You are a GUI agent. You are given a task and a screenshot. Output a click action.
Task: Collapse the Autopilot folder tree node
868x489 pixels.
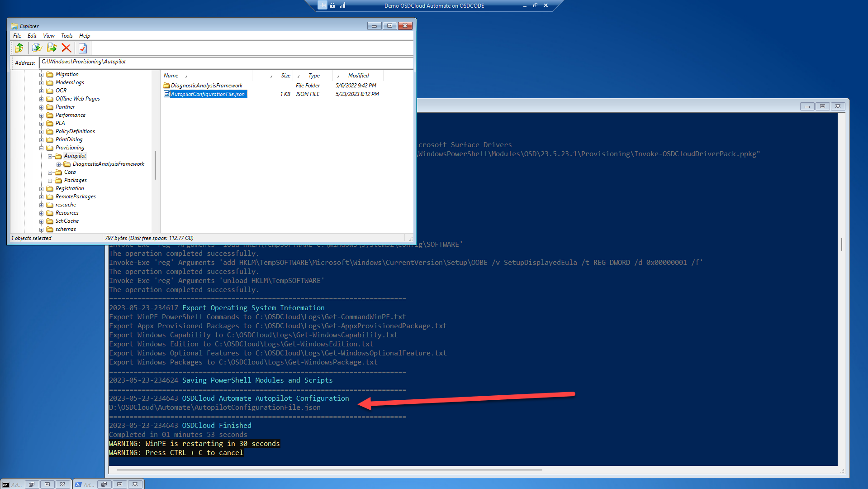tap(50, 156)
